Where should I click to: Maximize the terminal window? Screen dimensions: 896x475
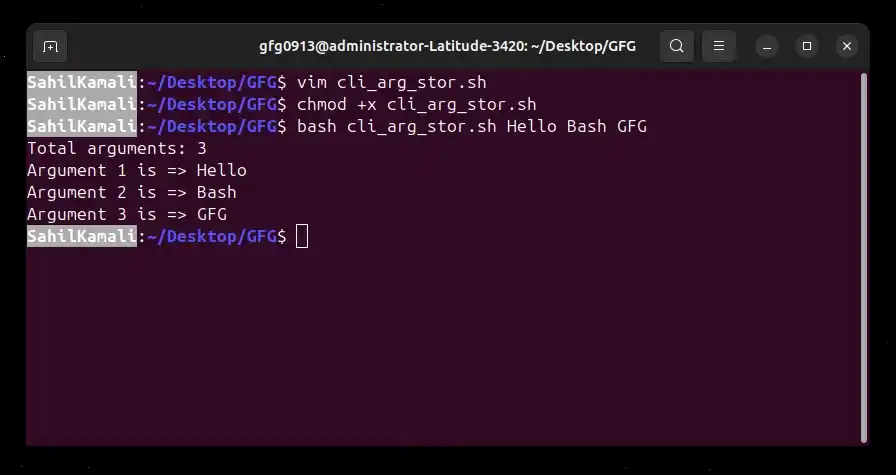(x=807, y=46)
